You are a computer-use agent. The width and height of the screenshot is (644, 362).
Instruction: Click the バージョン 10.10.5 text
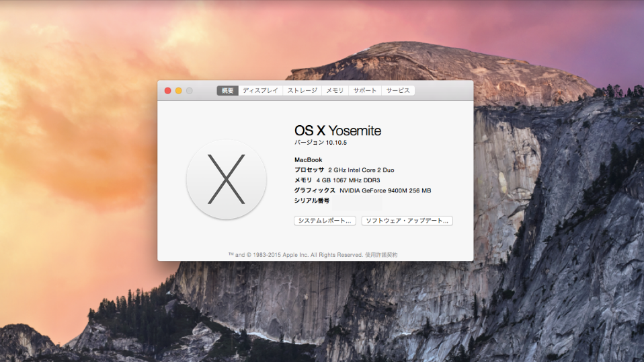tap(321, 143)
